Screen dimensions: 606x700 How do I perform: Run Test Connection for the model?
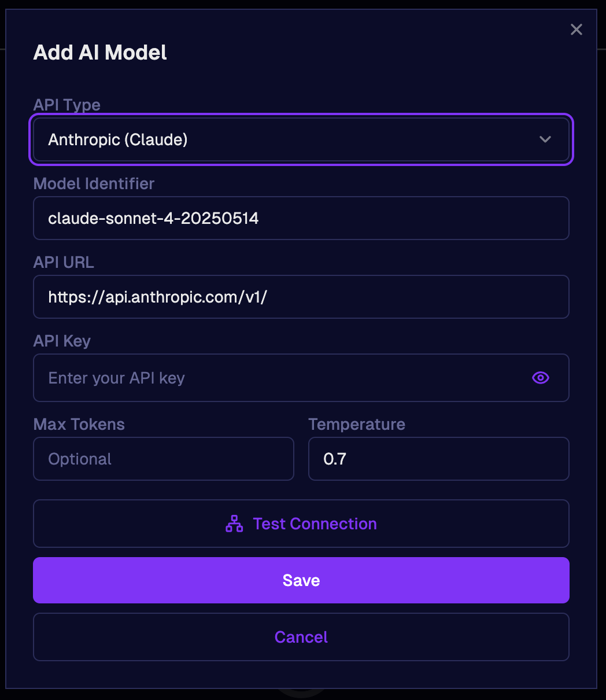(301, 524)
